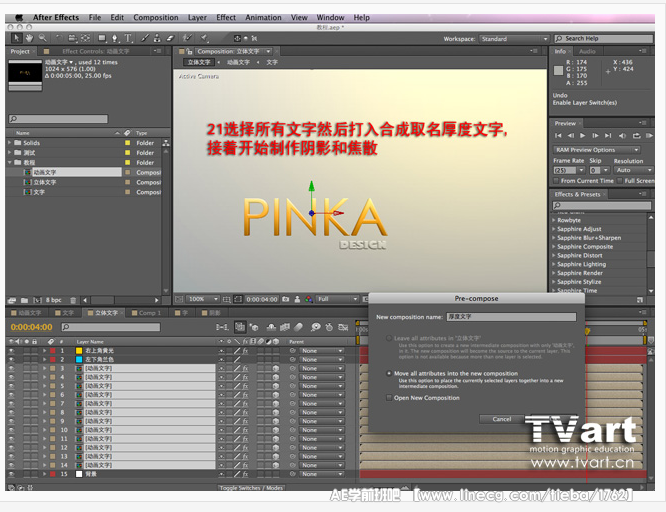Click the Search Help field
Image resolution: width=666 pixels, height=512 pixels.
[x=604, y=39]
